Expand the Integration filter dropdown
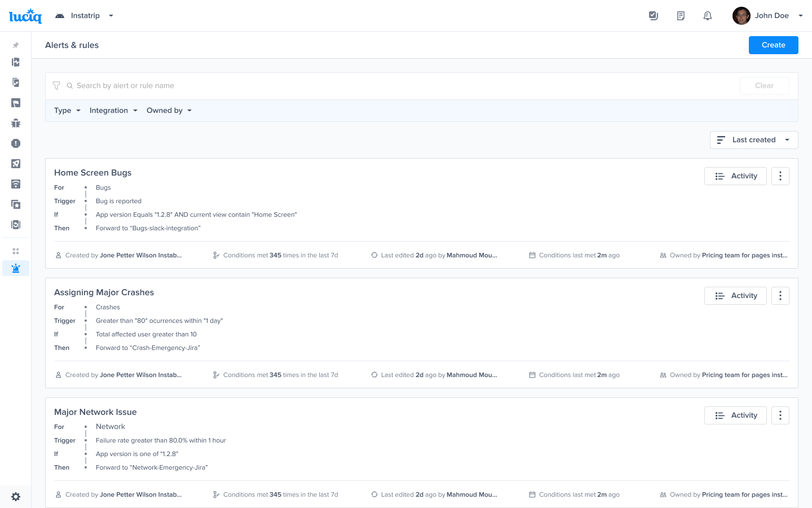 click(113, 111)
